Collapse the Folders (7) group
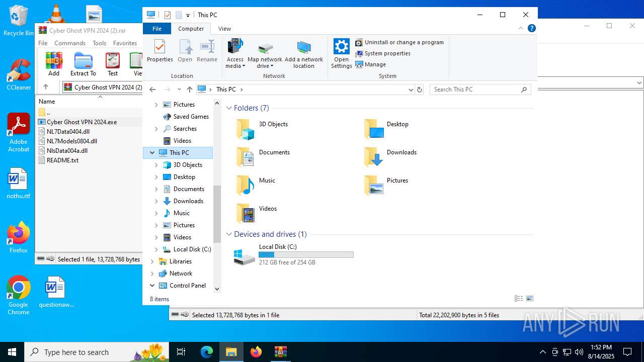The height and width of the screenshot is (362, 644). click(x=229, y=108)
